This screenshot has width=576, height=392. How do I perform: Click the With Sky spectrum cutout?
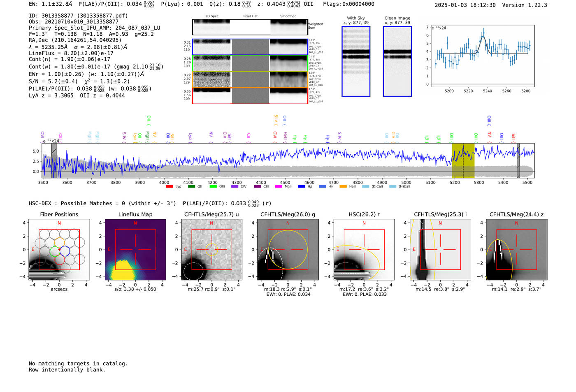(356, 61)
